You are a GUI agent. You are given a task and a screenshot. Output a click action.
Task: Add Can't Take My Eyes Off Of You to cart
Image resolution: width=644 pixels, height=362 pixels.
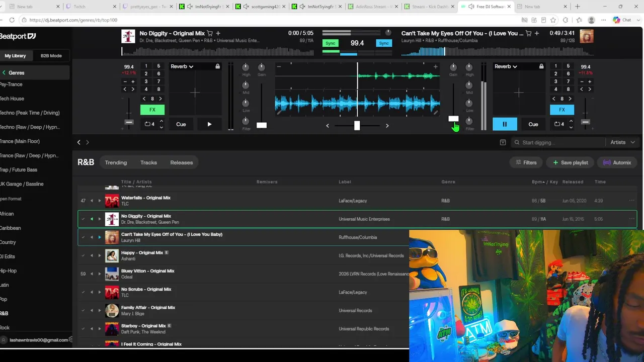click(528, 33)
